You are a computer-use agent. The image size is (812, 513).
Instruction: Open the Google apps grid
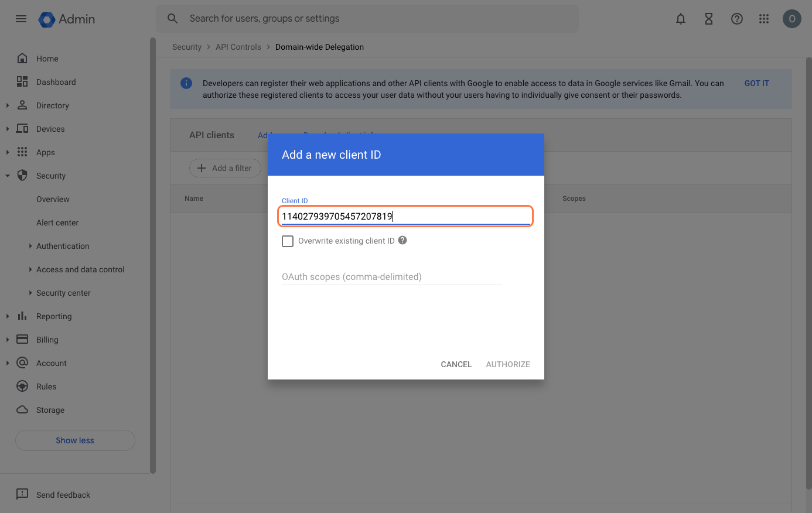coord(763,19)
